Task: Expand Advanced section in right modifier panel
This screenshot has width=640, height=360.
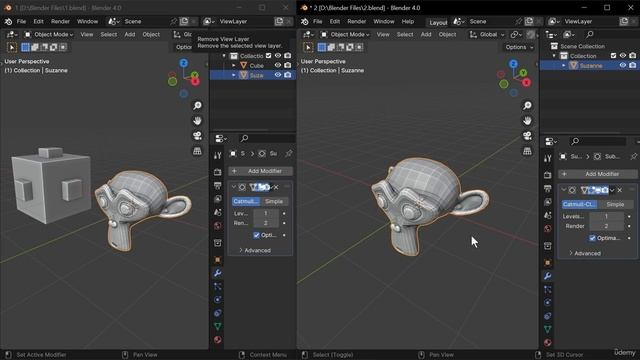Action: click(x=584, y=253)
